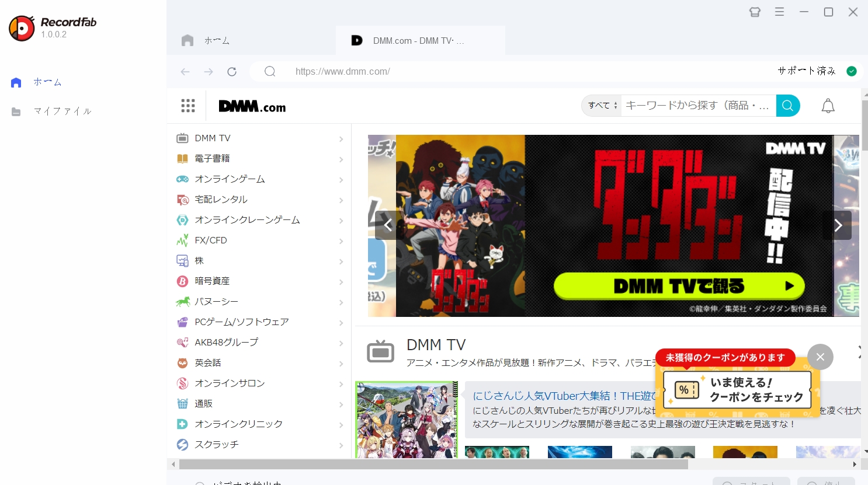Open the すべて category dropdown
Viewport: 868px width, 485px height.
(602, 106)
